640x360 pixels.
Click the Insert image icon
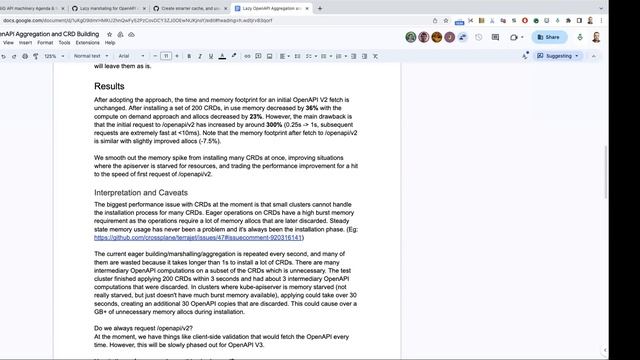269,56
